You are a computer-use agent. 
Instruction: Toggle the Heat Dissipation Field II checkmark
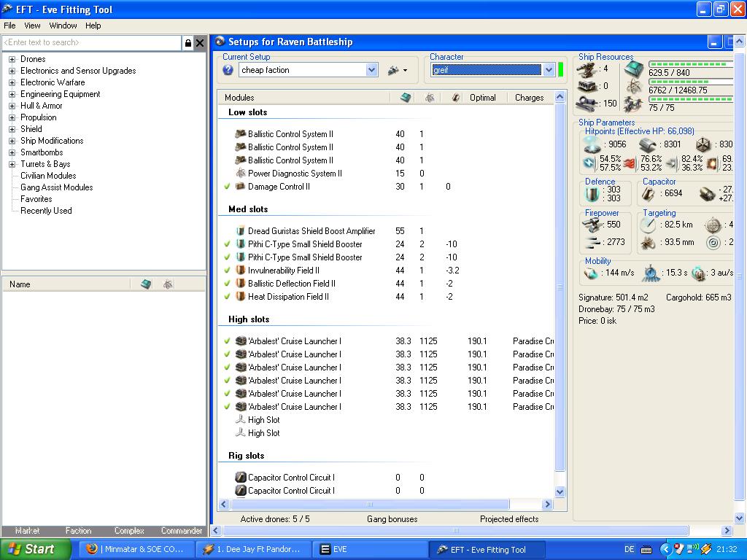click(228, 297)
